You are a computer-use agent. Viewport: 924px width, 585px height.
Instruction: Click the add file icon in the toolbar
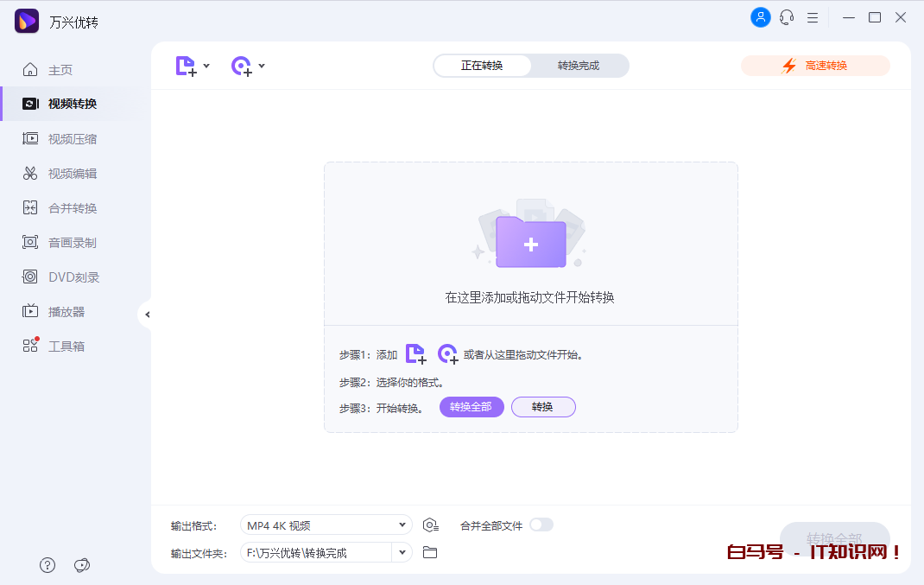coord(184,66)
